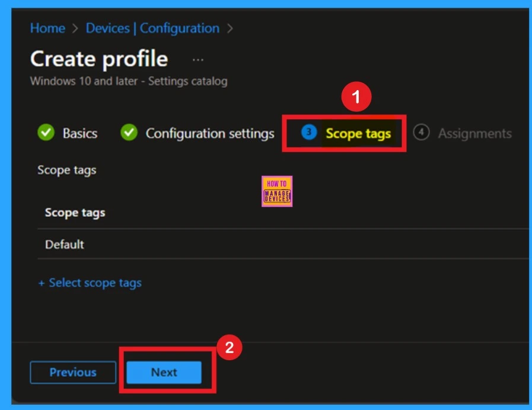Click the Scope tags column header
Screen dimensions: 532x410
coord(75,213)
